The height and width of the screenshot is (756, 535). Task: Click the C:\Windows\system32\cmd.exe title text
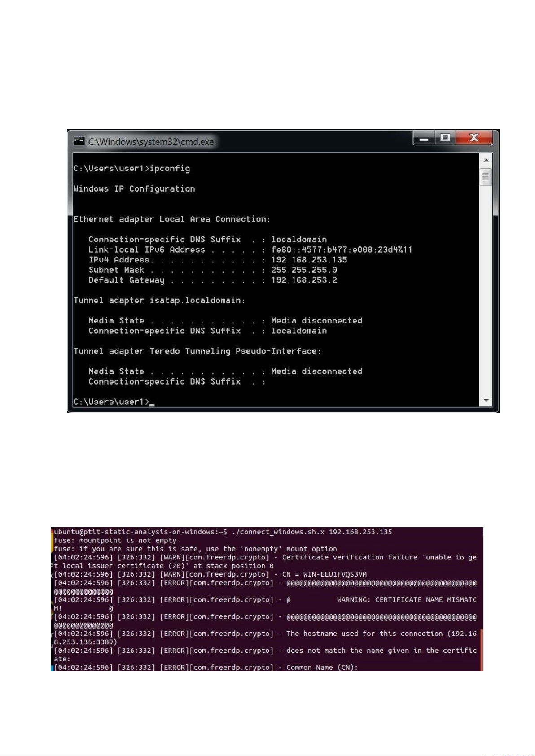click(151, 142)
